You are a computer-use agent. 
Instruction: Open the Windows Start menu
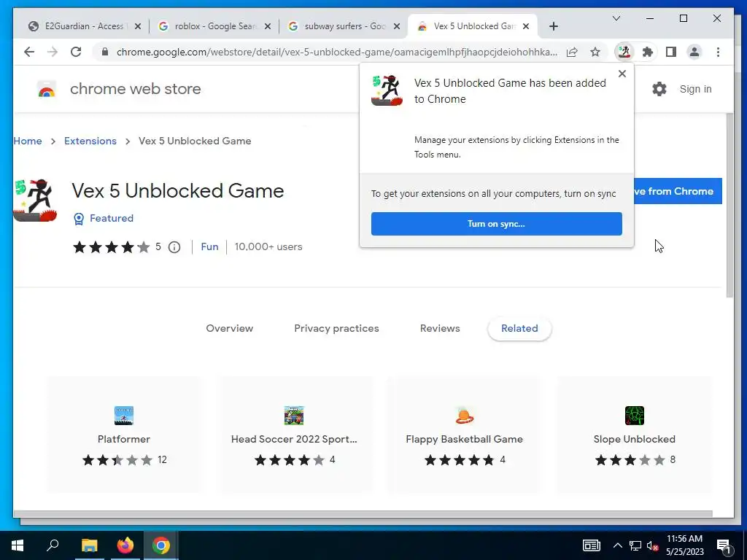[x=18, y=545]
